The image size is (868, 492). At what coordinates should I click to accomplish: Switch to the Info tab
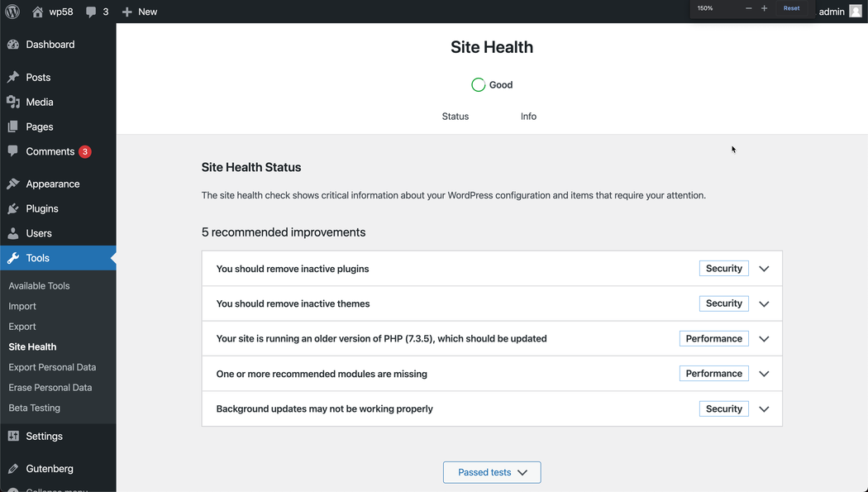tap(528, 117)
